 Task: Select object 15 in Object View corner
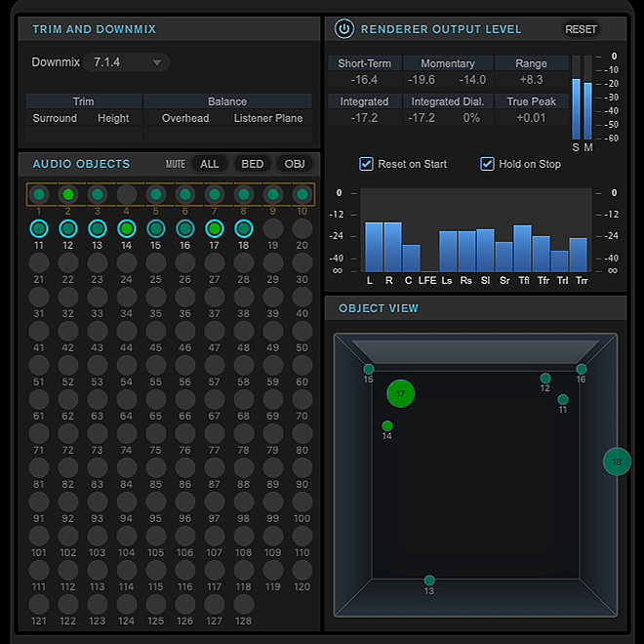pos(369,369)
